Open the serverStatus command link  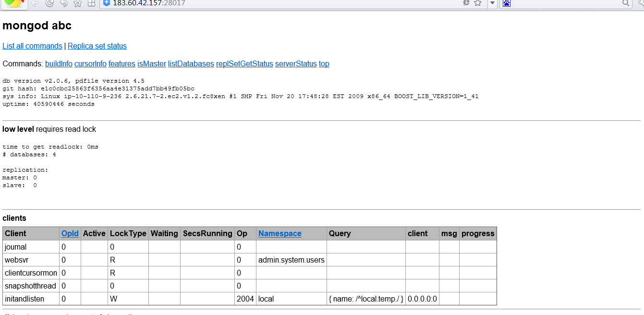[296, 64]
